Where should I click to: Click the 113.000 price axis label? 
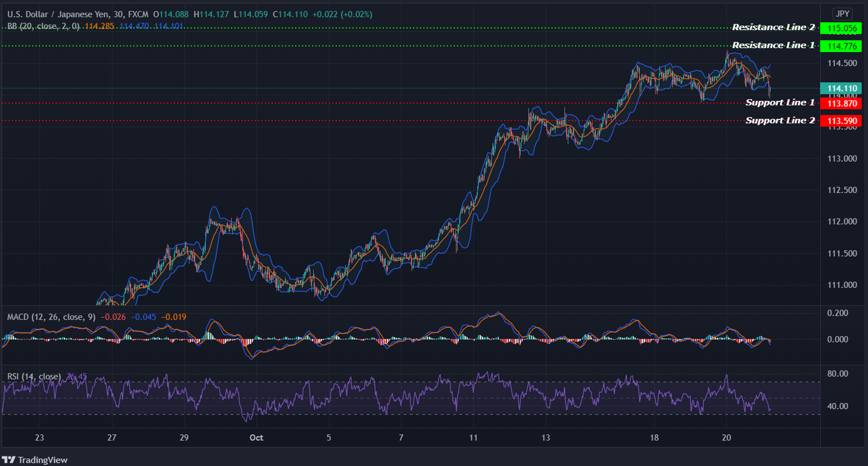tap(842, 159)
